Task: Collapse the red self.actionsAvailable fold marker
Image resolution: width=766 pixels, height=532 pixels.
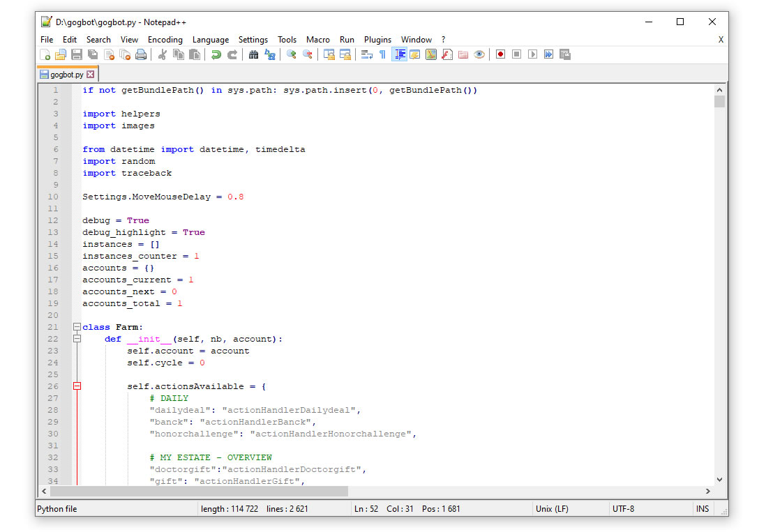Action: click(77, 386)
